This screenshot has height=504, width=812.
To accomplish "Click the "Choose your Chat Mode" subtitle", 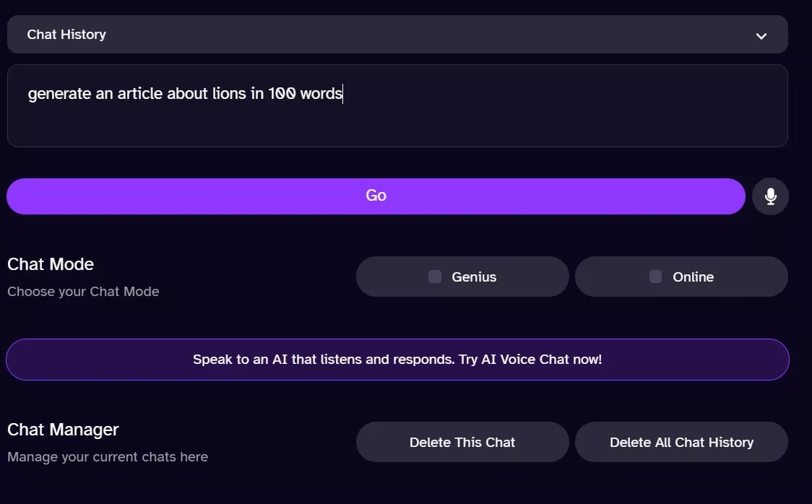I will click(x=83, y=291).
